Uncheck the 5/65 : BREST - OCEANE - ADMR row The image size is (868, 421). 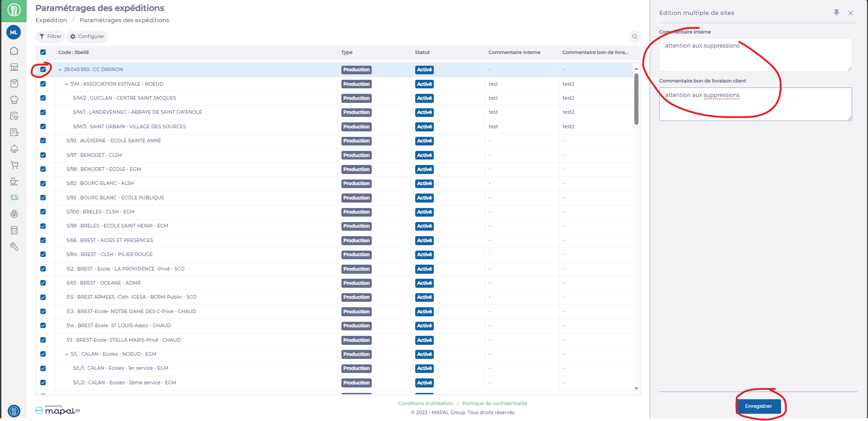(x=43, y=283)
